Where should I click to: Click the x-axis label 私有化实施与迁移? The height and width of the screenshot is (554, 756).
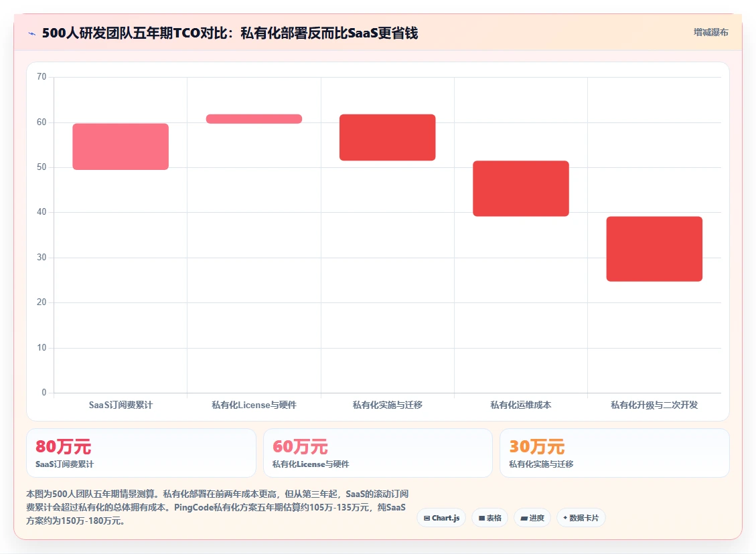pyautogui.click(x=388, y=405)
